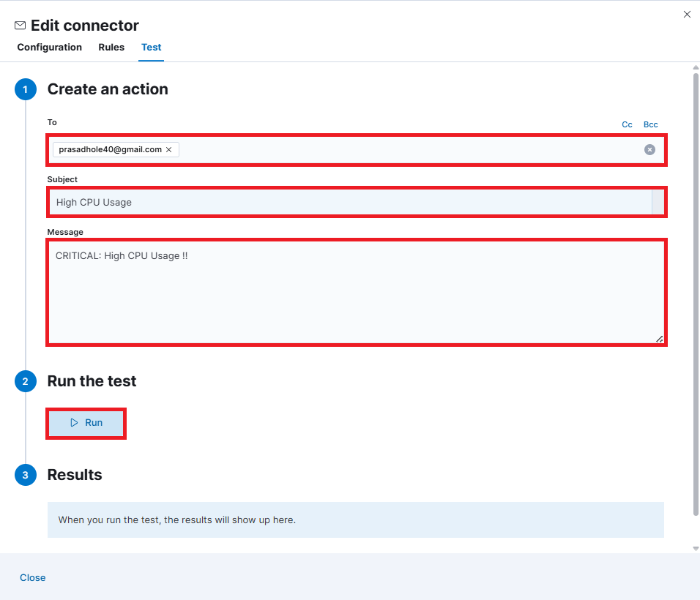700x600 pixels.
Task: Close the Edit connector flyout with X
Action: click(687, 15)
